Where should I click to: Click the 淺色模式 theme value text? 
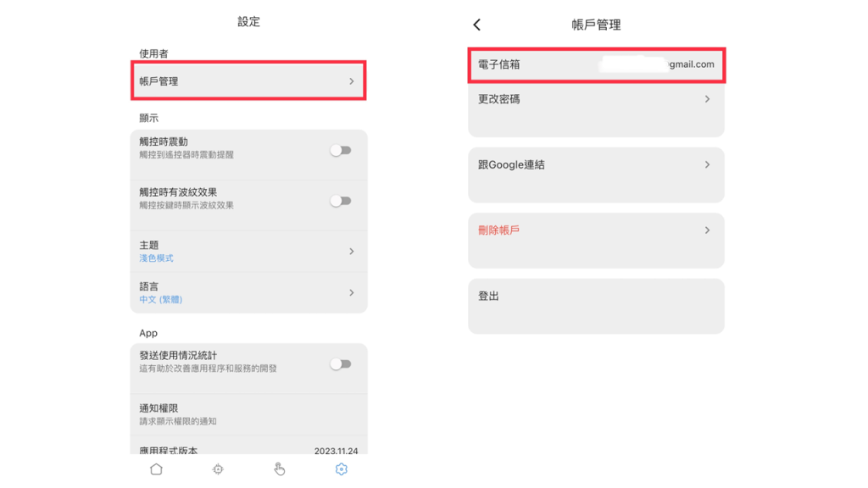coord(156,258)
